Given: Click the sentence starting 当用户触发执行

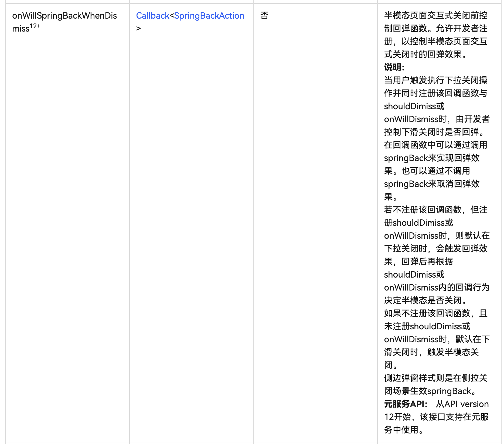Looking at the screenshot, I should (x=436, y=80).
